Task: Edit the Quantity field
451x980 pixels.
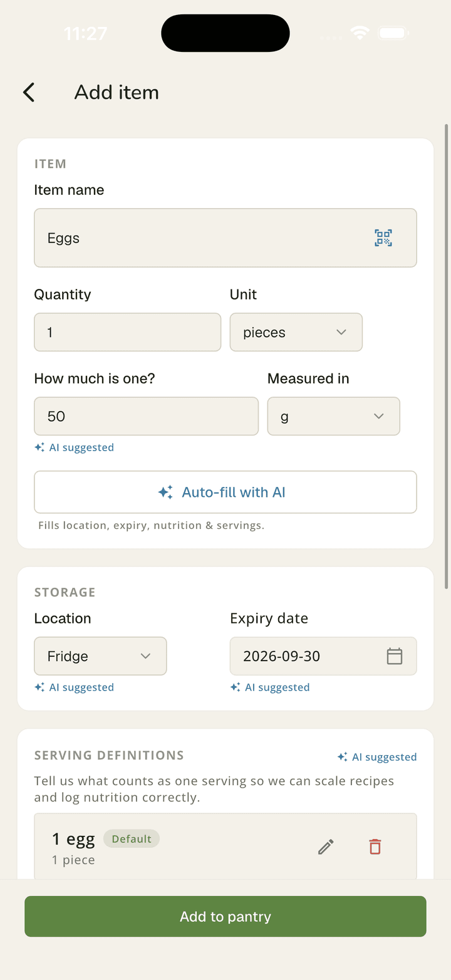Action: tap(128, 332)
